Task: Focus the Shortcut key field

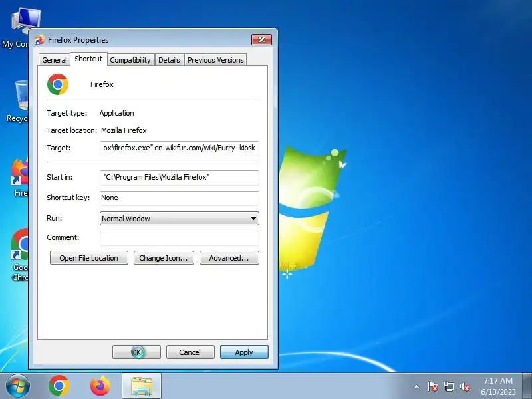Action: coord(179,198)
